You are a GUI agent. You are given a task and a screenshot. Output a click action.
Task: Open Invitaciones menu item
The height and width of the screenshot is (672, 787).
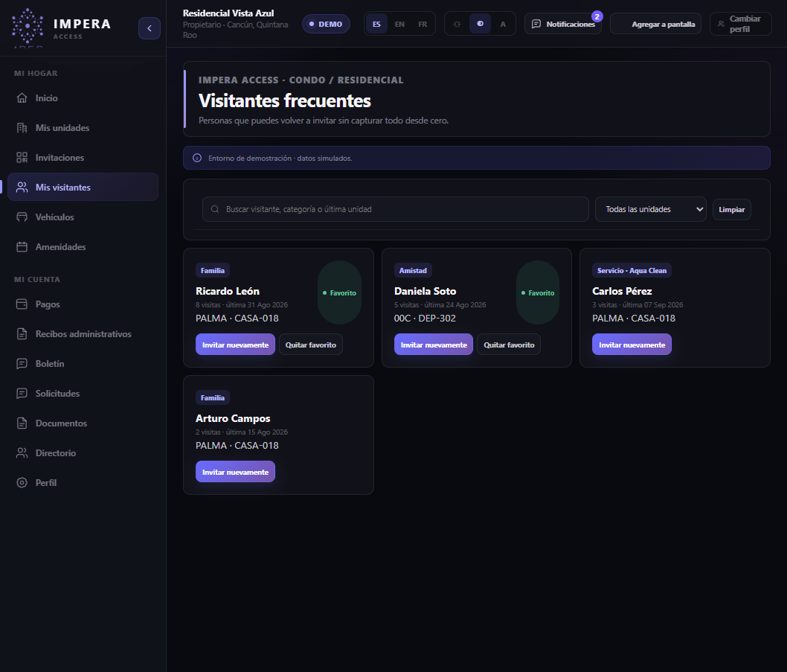(83, 157)
